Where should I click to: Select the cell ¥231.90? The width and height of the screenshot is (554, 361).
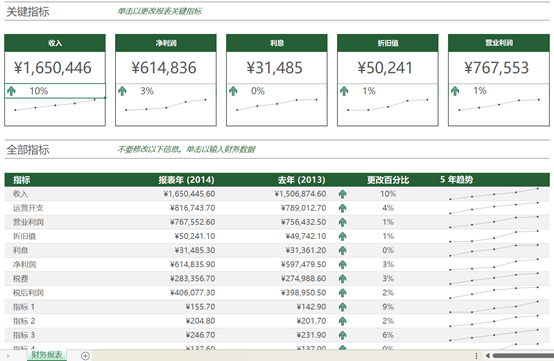tap(311, 335)
